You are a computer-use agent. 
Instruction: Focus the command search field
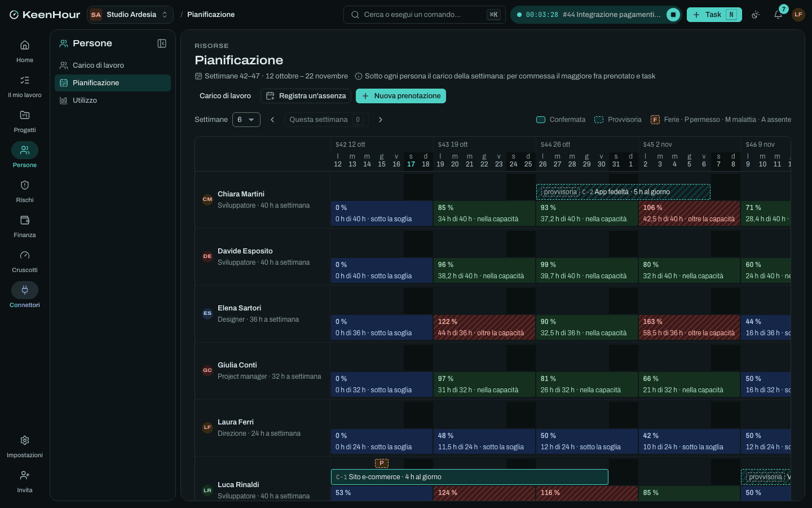click(425, 15)
